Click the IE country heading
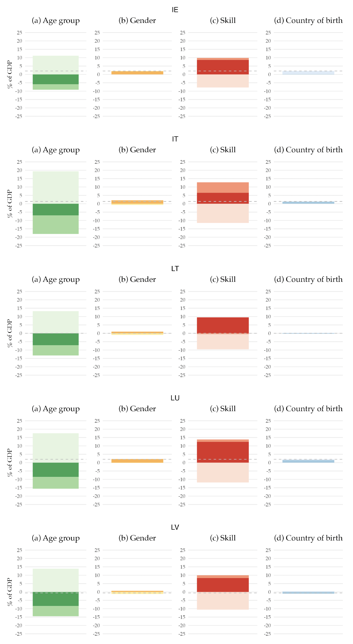The image size is (353, 644). tap(175, 10)
